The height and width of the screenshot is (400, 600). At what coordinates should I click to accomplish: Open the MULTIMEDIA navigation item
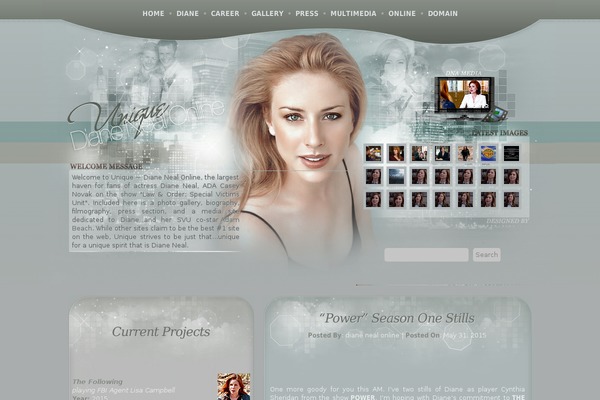[x=354, y=13]
